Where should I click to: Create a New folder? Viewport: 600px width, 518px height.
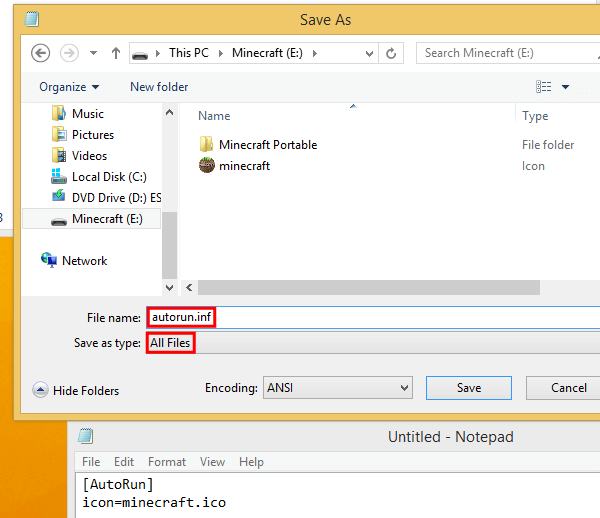click(159, 87)
